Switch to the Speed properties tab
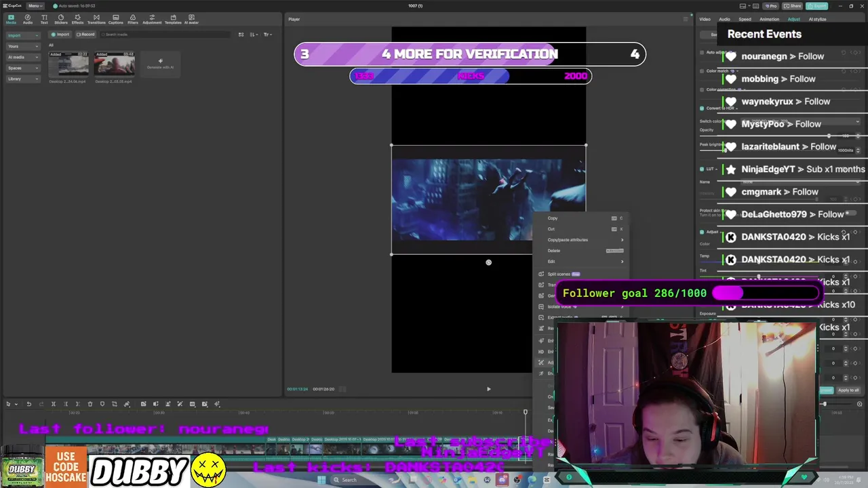 click(x=745, y=19)
